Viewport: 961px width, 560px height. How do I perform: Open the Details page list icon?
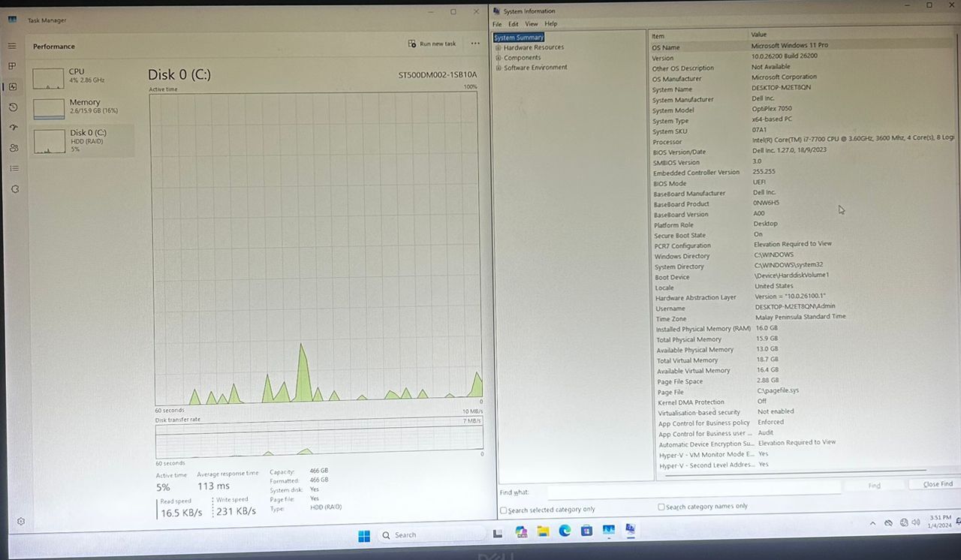tap(14, 168)
